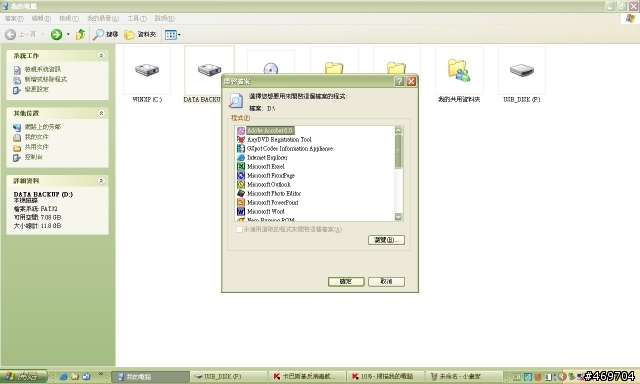Switch to 我的電腦 taskbar button
The image size is (640, 384).
[150, 377]
